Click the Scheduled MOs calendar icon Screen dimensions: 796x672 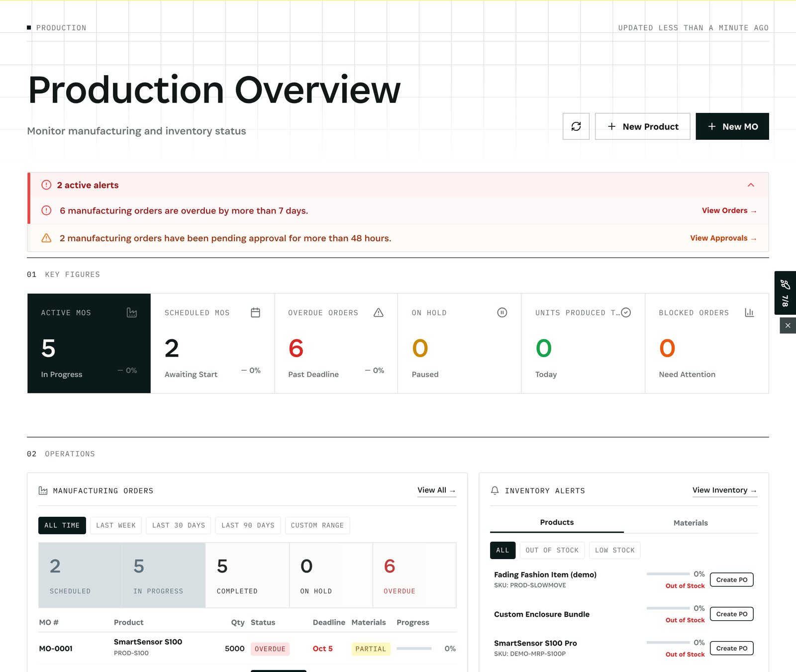pyautogui.click(x=255, y=312)
